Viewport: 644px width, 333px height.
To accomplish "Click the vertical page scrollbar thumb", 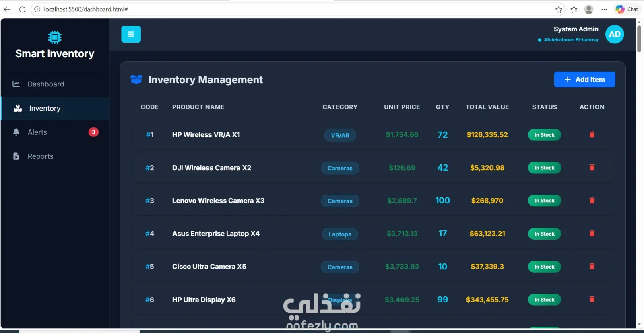I will pos(639,38).
